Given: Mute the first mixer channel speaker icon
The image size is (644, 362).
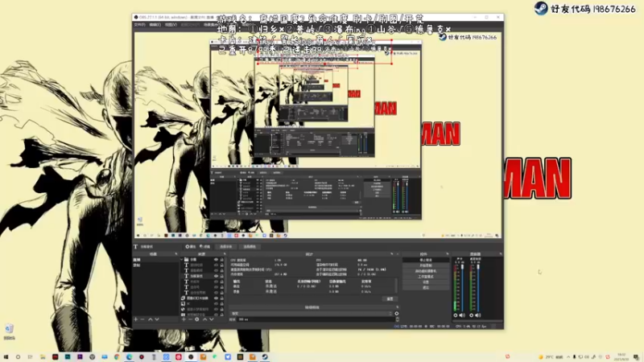Looking at the screenshot, I should coord(462,315).
